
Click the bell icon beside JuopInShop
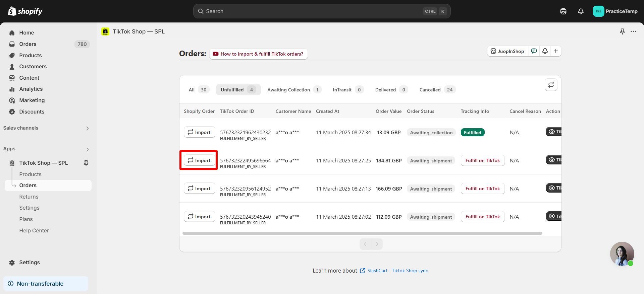click(x=545, y=51)
